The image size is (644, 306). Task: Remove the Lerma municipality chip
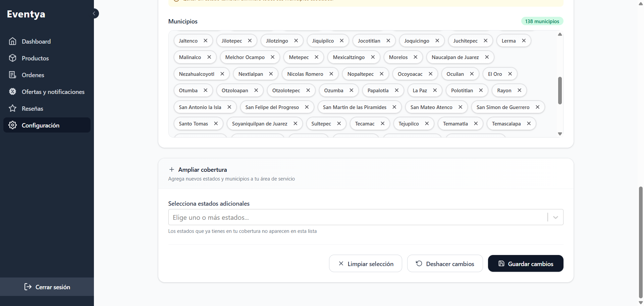[x=524, y=40]
